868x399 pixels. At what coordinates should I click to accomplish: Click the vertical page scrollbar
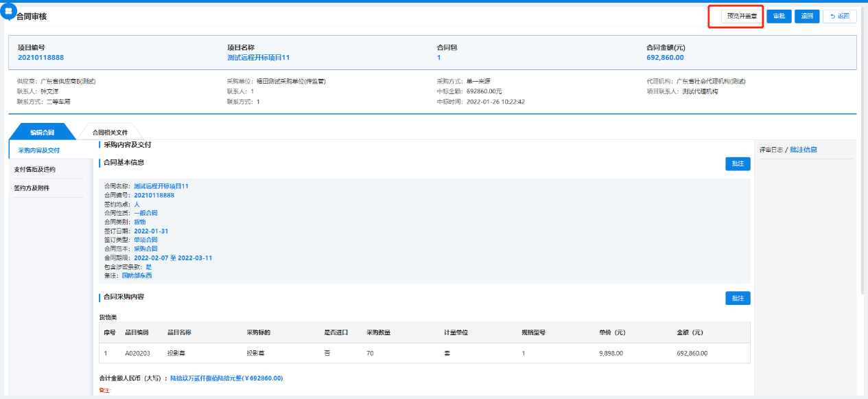pyautogui.click(x=863, y=137)
